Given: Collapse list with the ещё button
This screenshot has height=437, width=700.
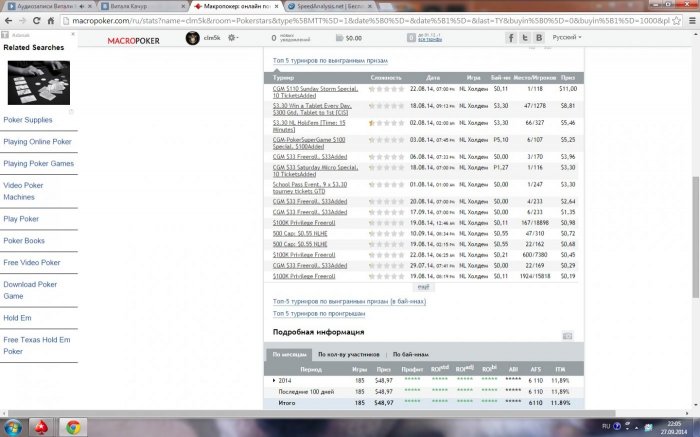Looking at the screenshot, I should click(x=423, y=287).
